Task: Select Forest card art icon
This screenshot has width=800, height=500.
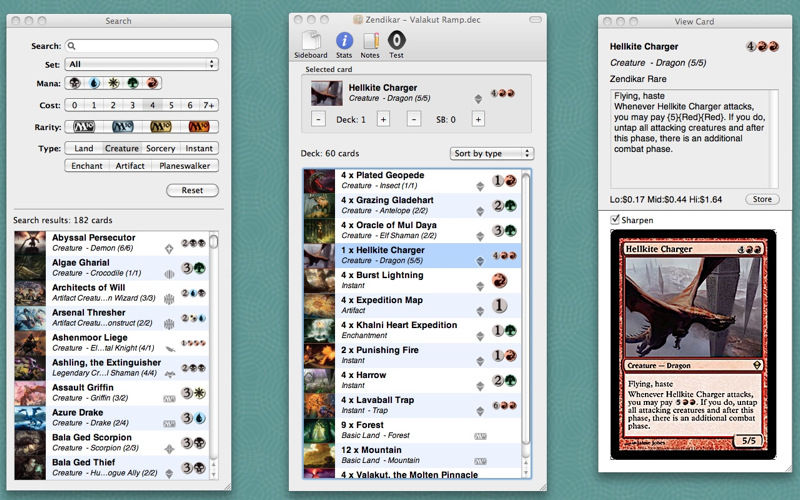Action: coord(319,431)
